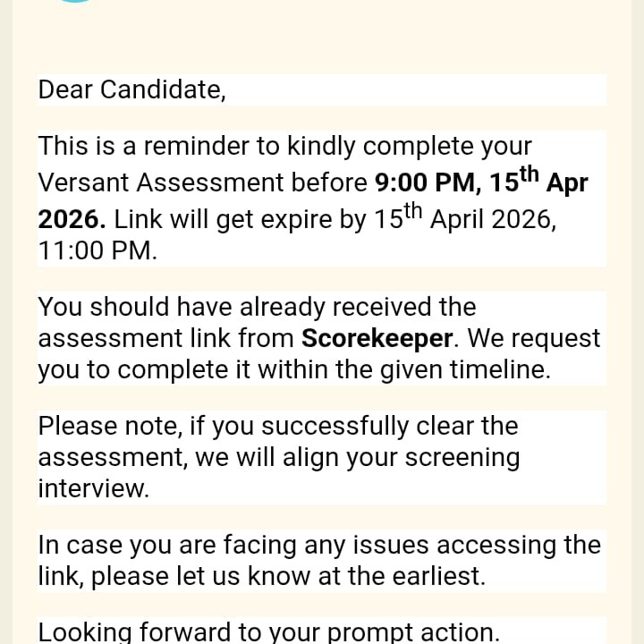Click the "Versant Assessment" text
The image size is (644, 644).
[158, 182]
